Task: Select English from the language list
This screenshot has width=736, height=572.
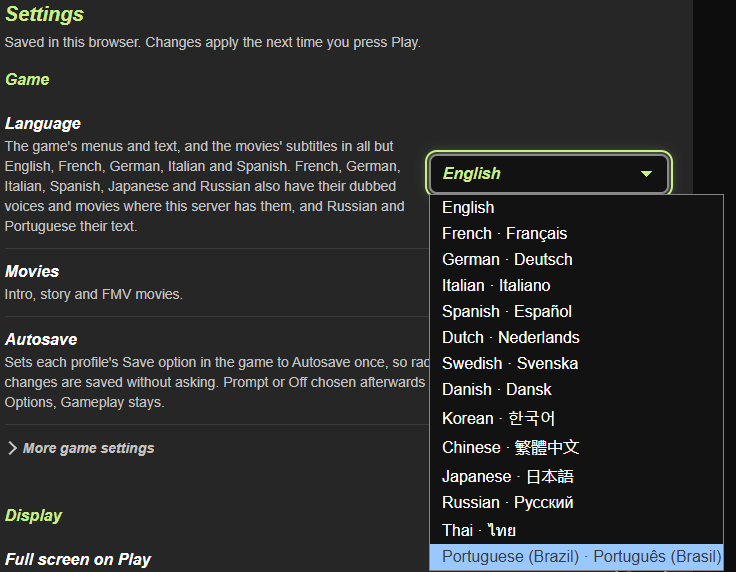Action: [576, 207]
